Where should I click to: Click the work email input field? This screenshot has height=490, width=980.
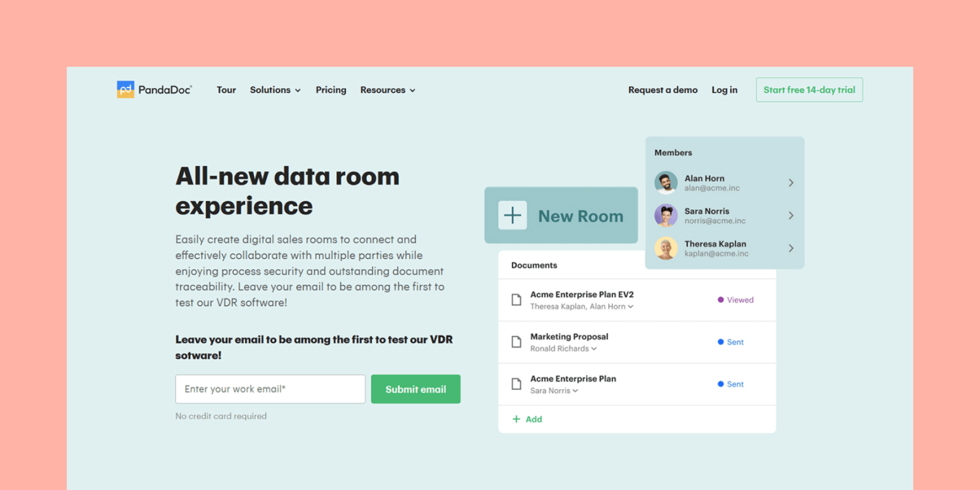[x=270, y=389]
